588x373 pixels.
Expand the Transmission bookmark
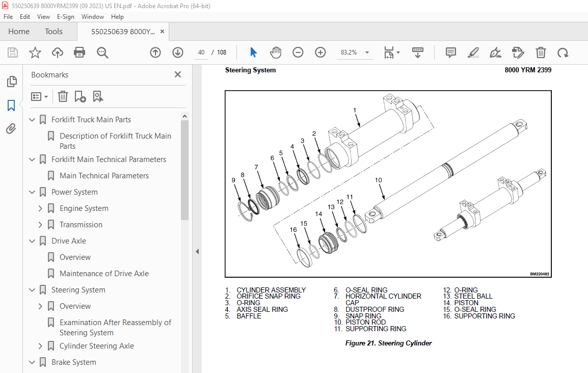click(x=40, y=225)
